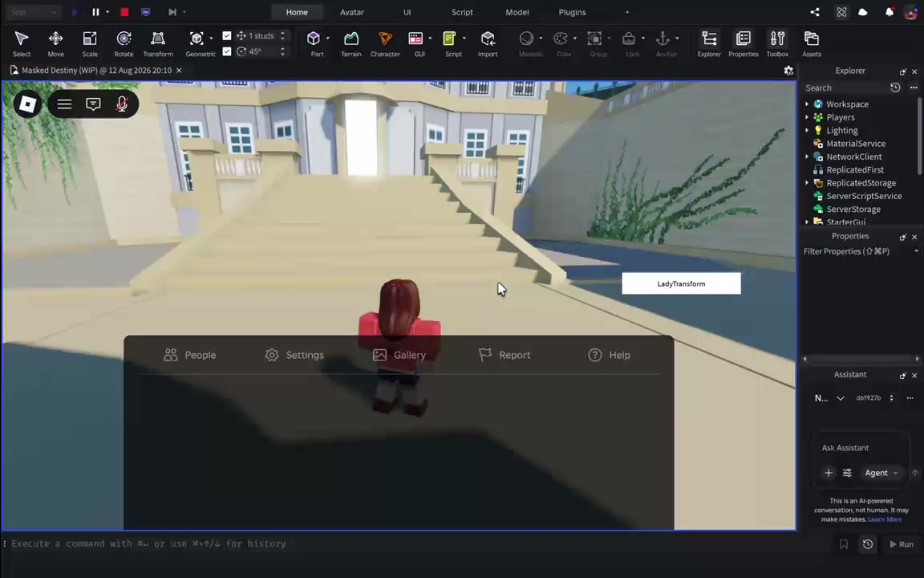Click the Group icon

[x=594, y=39]
